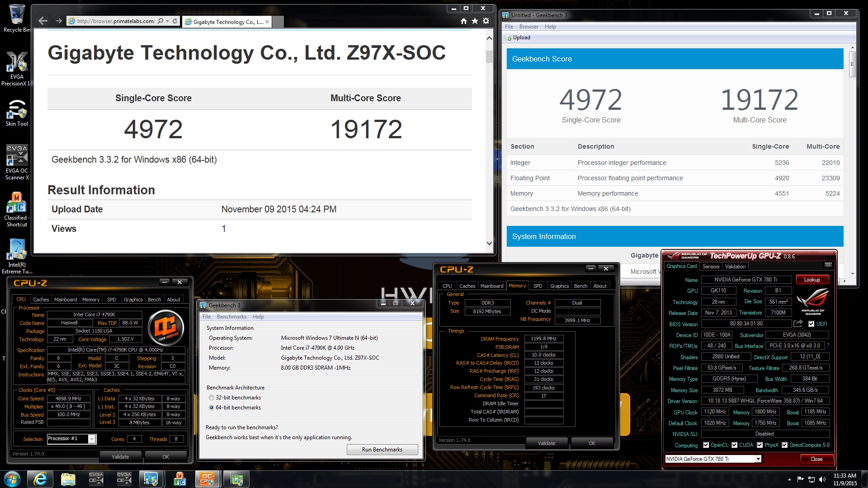Open the NVIDIA GeForce GTX 780 Ti dropdown

pos(758,459)
